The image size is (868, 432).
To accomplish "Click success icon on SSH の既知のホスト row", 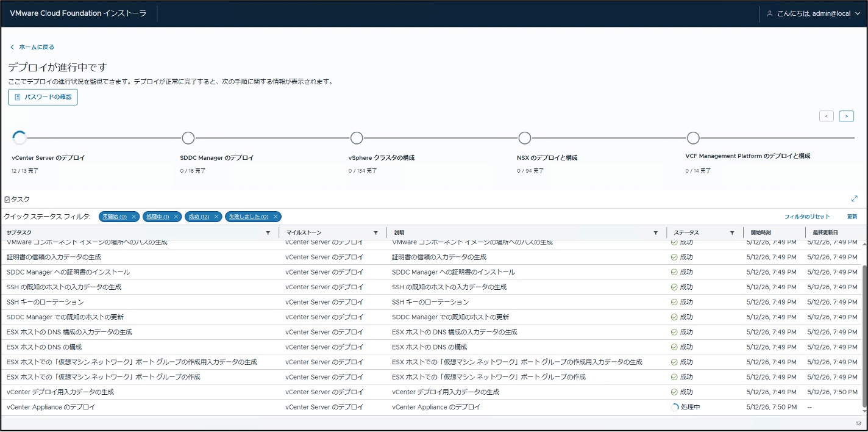I will pos(674,287).
